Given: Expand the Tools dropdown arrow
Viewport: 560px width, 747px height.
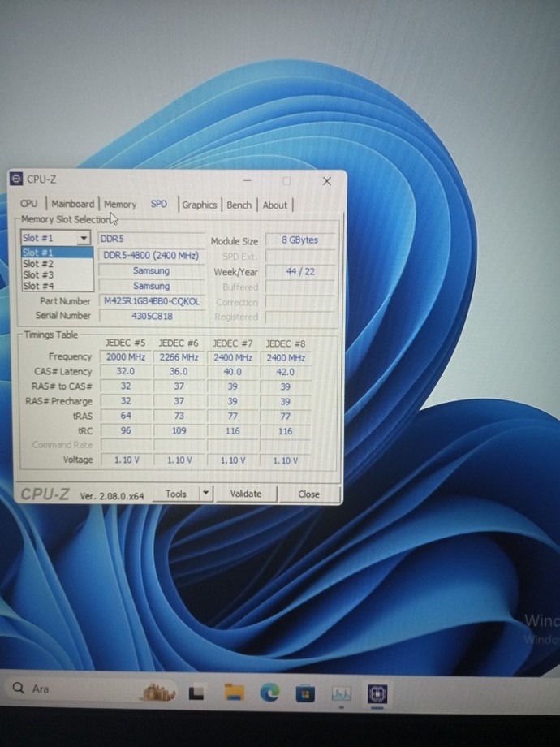Looking at the screenshot, I should [205, 494].
